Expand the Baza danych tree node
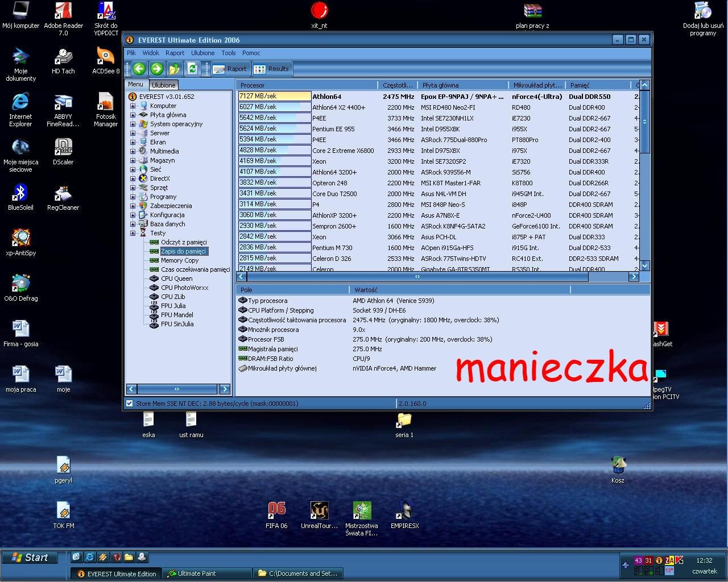This screenshot has width=728, height=582. point(133,224)
